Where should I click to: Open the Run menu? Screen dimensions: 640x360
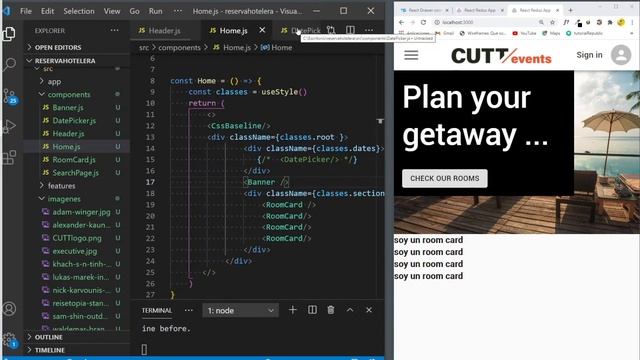(156, 11)
